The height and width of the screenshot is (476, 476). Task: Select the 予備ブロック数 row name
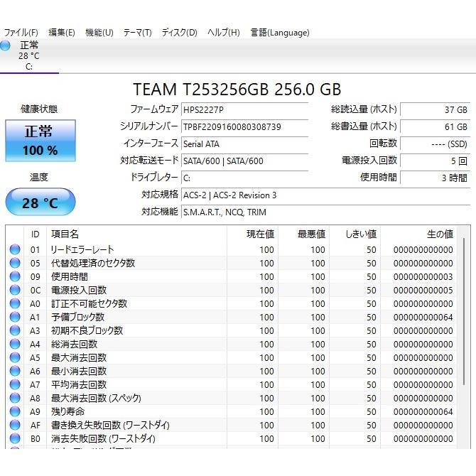tap(77, 317)
